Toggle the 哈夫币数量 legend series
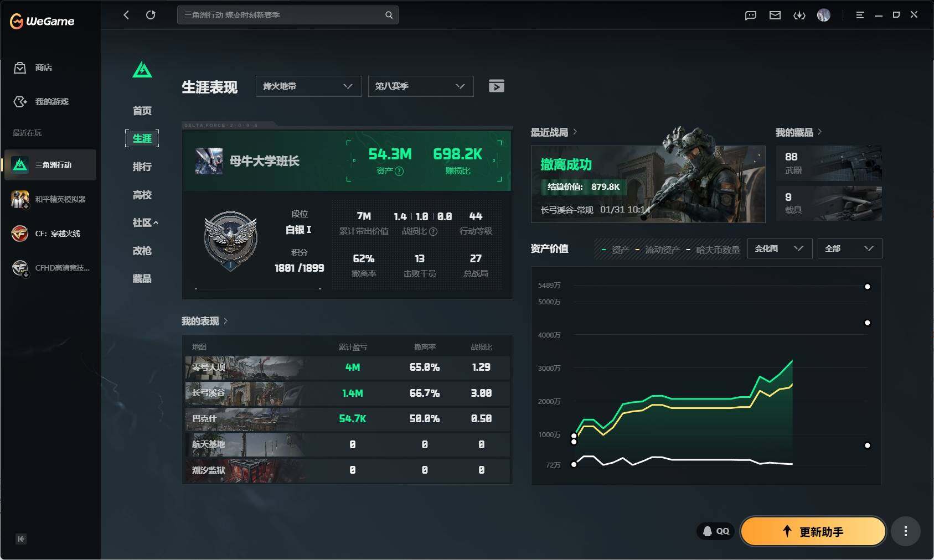The image size is (934, 560). pos(713,250)
